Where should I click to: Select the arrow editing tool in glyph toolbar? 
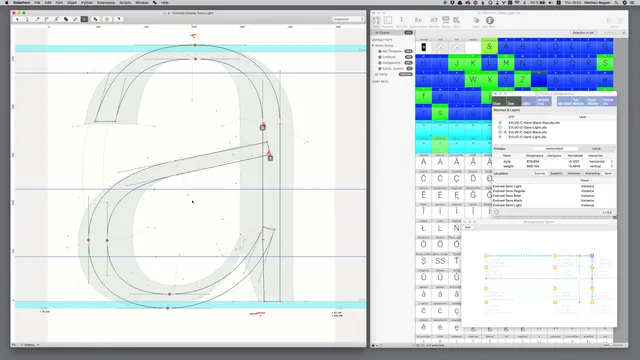[18, 19]
